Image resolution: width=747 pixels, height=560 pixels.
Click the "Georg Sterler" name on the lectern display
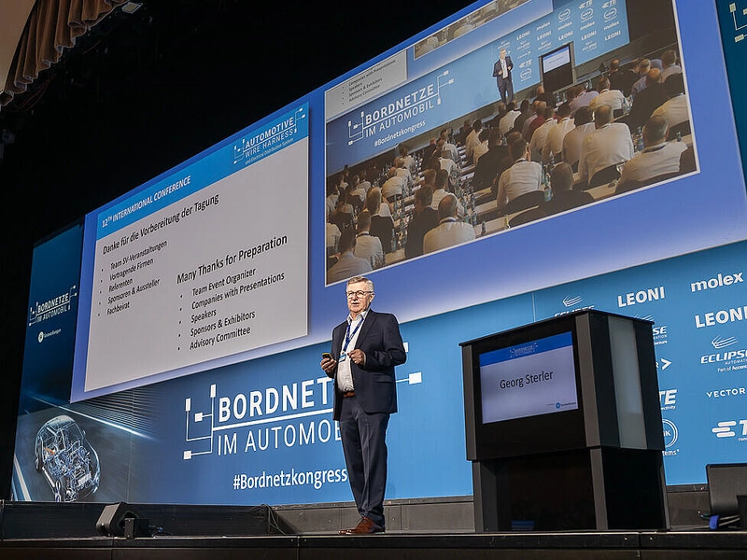[x=527, y=380]
